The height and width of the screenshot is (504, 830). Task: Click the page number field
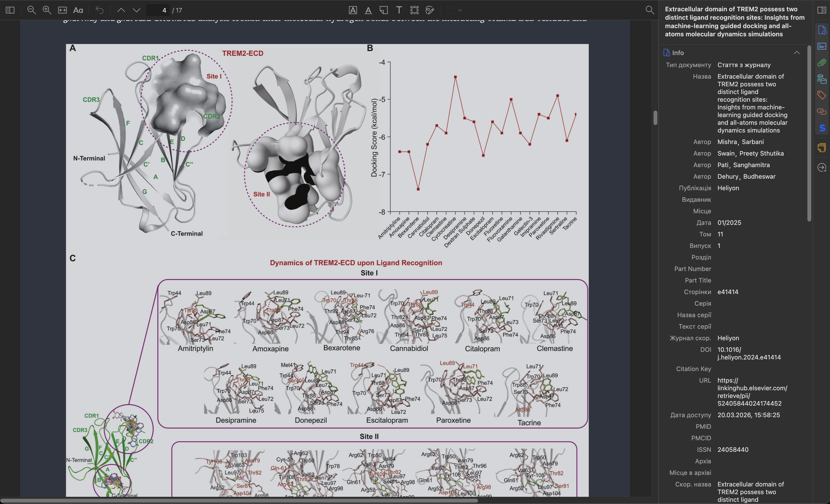[158, 10]
